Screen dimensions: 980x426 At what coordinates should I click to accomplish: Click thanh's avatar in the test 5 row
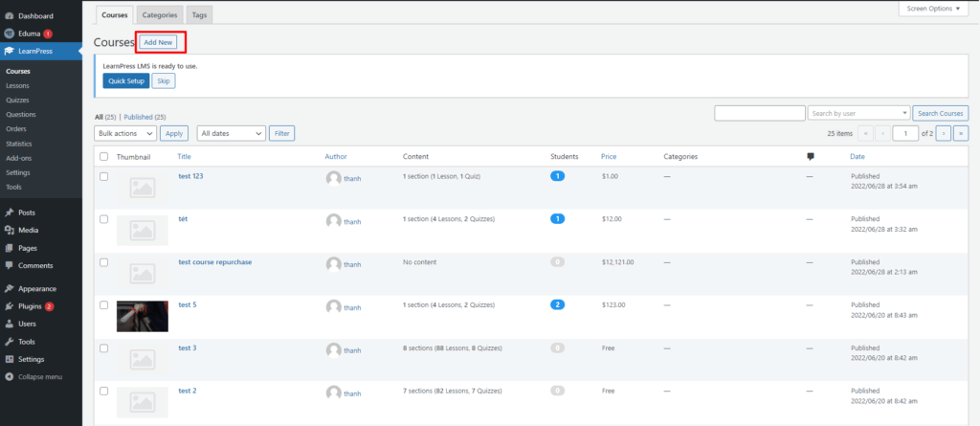pyautogui.click(x=334, y=307)
